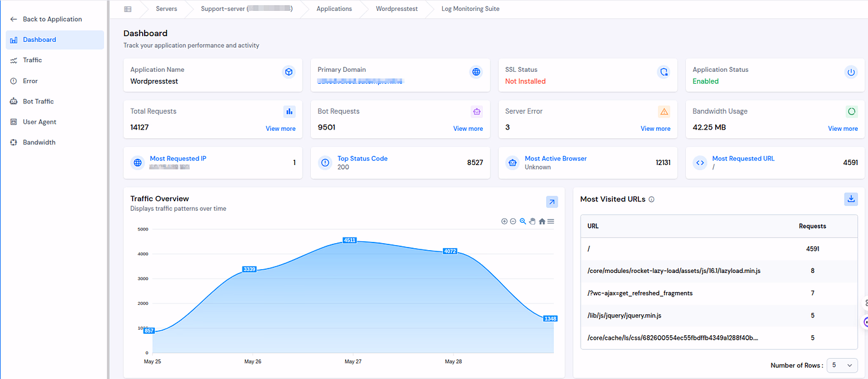Go to Support-server breadcrumb
This screenshot has height=379, width=868.
246,9
